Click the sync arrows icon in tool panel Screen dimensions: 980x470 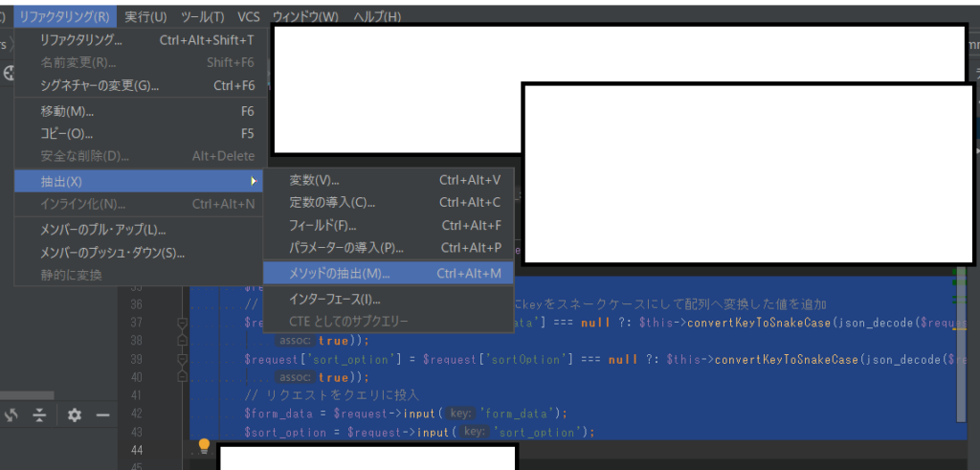(11, 414)
